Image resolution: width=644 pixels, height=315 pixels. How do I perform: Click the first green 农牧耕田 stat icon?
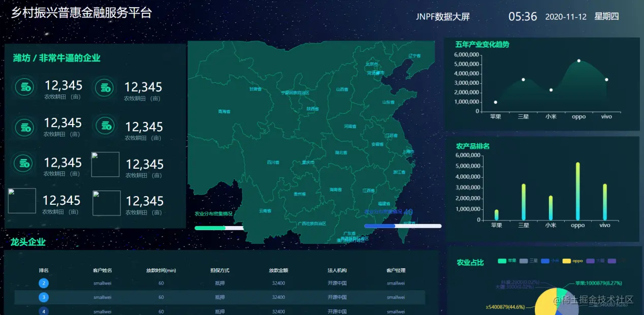click(24, 87)
